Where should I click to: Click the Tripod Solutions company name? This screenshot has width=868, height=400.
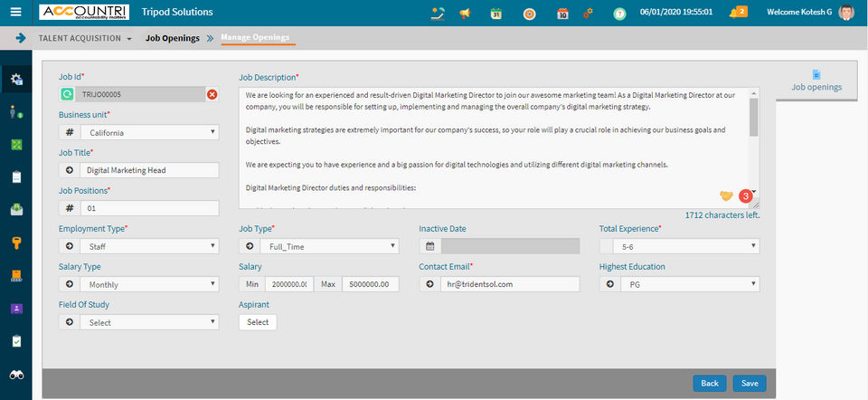176,12
